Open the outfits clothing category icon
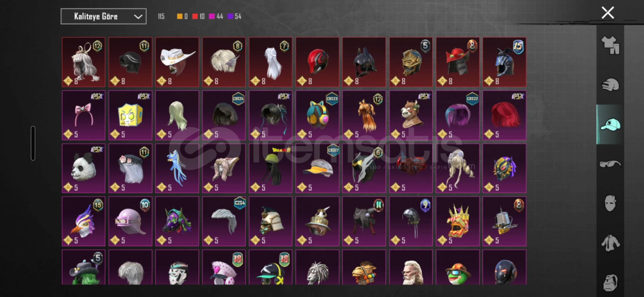The width and height of the screenshot is (644, 297). (x=610, y=45)
